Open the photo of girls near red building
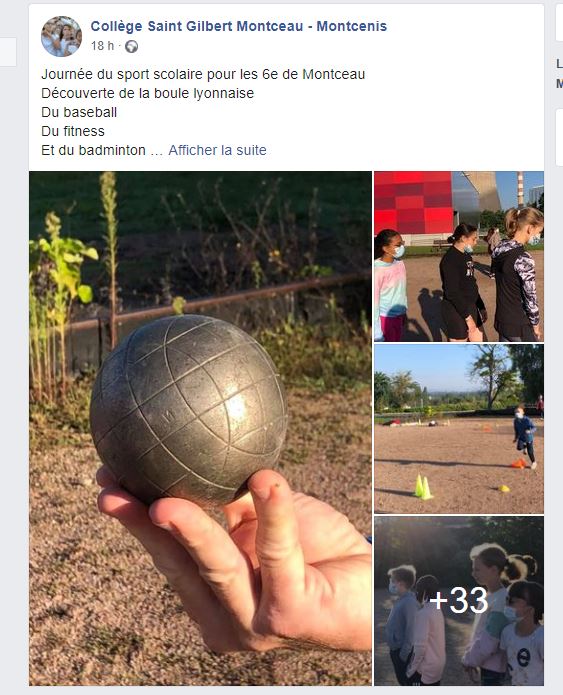563x695 pixels. 459,256
